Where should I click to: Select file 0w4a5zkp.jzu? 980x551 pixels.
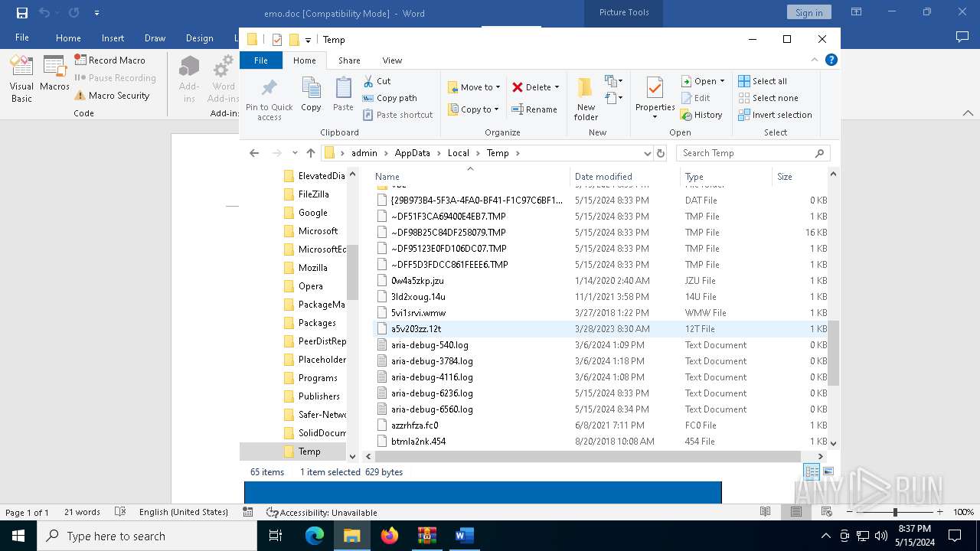coord(417,281)
